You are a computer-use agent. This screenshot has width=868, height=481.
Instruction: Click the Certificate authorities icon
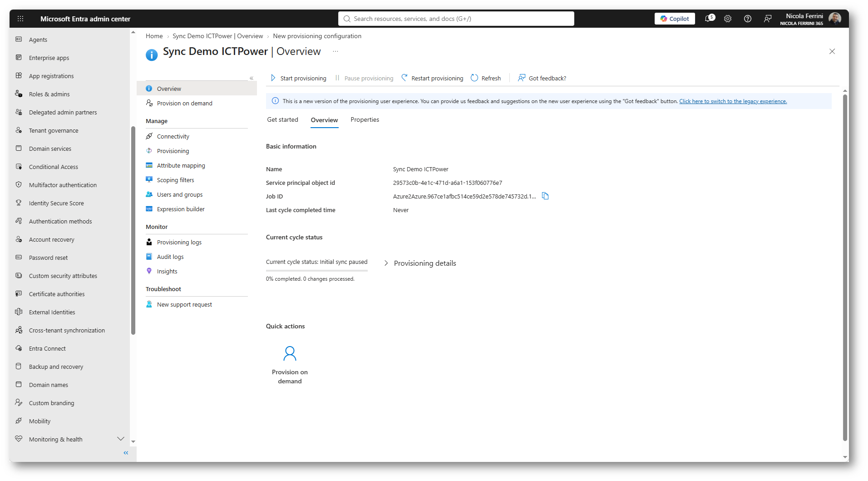(19, 294)
